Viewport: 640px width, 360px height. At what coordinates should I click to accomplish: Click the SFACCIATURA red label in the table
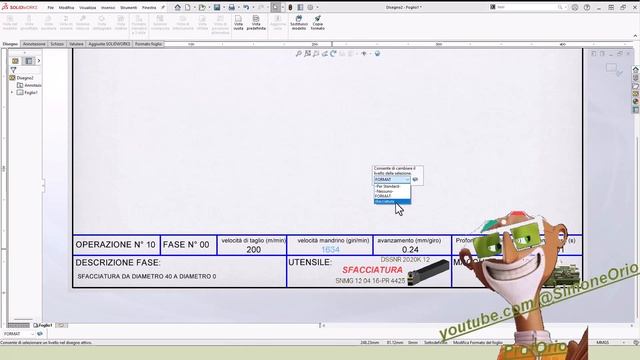pyautogui.click(x=372, y=270)
